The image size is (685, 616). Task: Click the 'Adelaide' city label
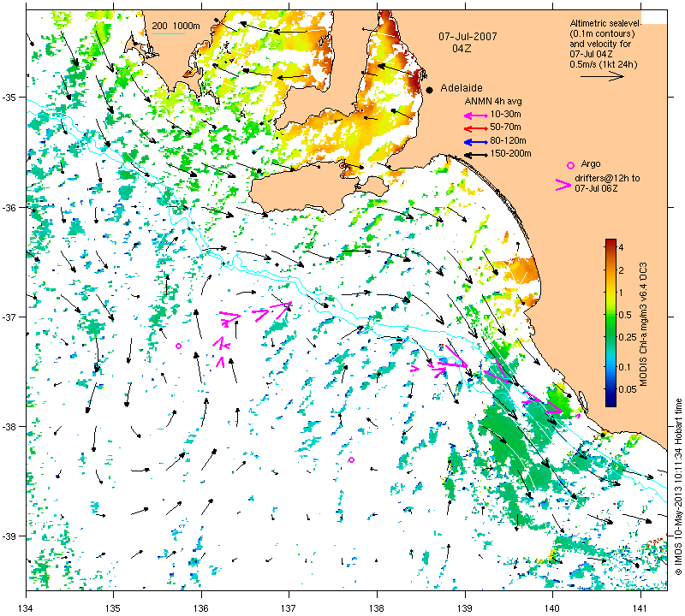(x=462, y=88)
